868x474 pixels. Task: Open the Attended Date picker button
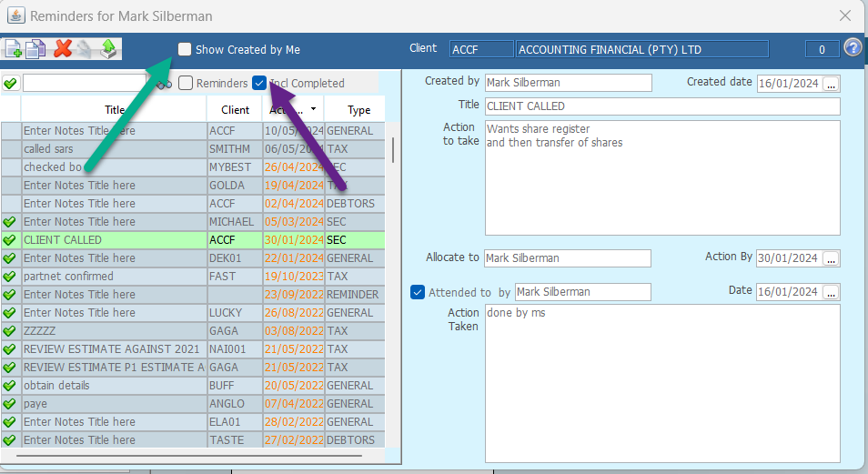[x=832, y=292]
